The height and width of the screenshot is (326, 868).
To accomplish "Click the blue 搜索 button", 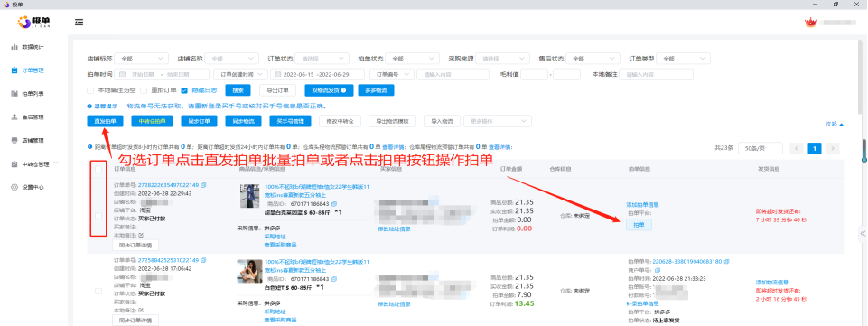I will 238,90.
